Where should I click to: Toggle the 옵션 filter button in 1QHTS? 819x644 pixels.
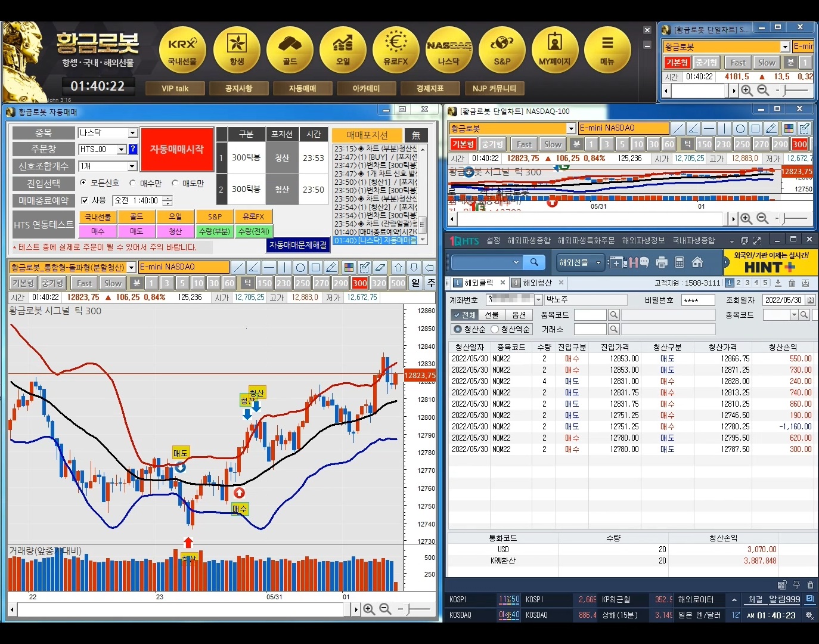coord(519,315)
